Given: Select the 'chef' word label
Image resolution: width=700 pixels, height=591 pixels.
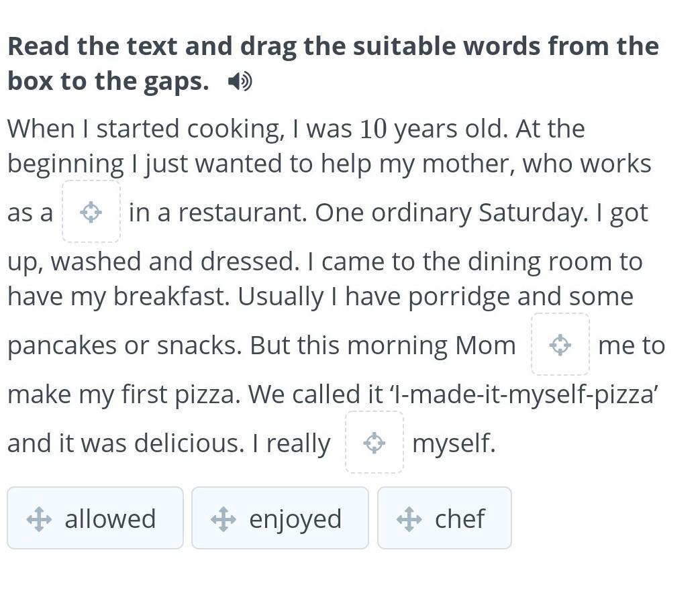Looking at the screenshot, I should 460,519.
